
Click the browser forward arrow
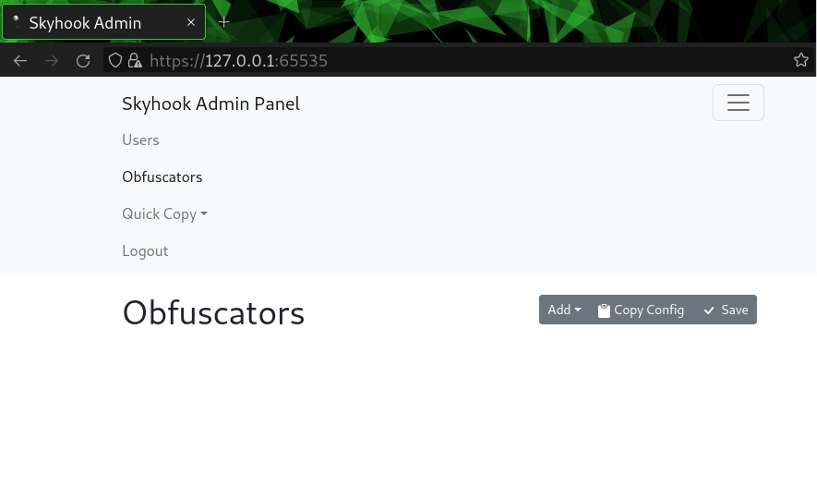pos(52,61)
